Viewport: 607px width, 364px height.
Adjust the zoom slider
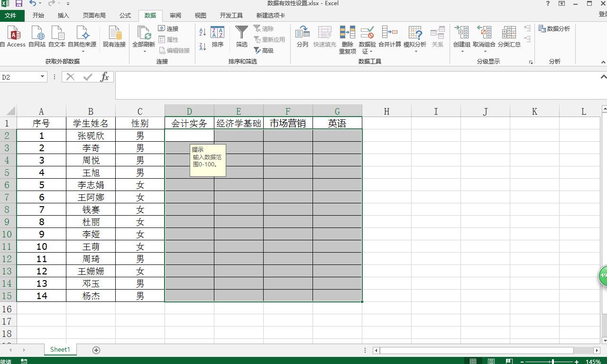pos(552,362)
